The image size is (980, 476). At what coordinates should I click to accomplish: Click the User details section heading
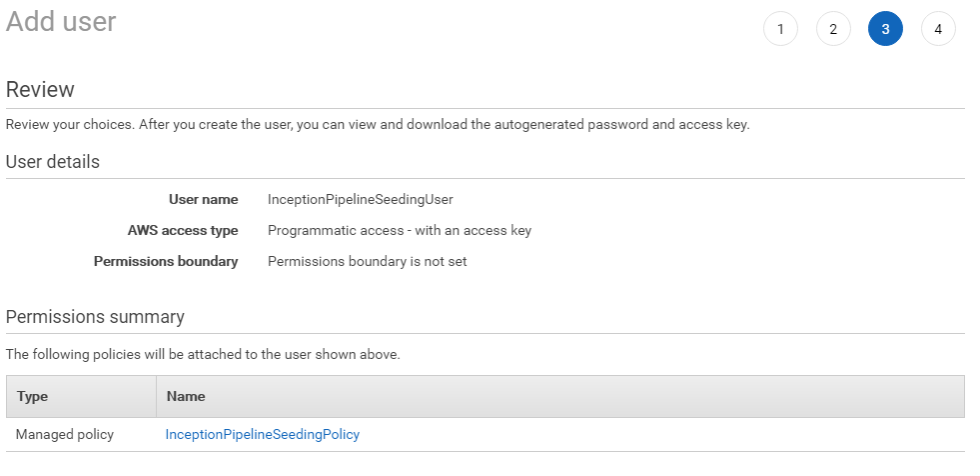(53, 161)
